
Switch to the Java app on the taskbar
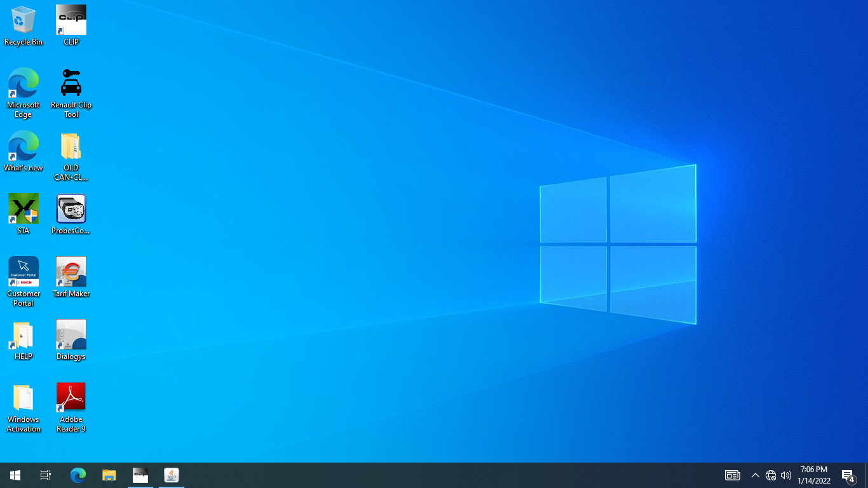pos(171,475)
